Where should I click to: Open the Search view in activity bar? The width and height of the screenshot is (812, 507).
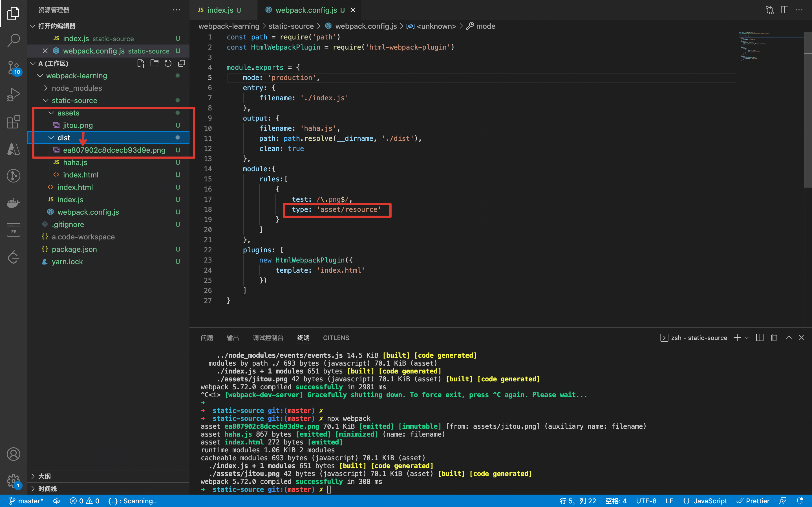pos(14,40)
